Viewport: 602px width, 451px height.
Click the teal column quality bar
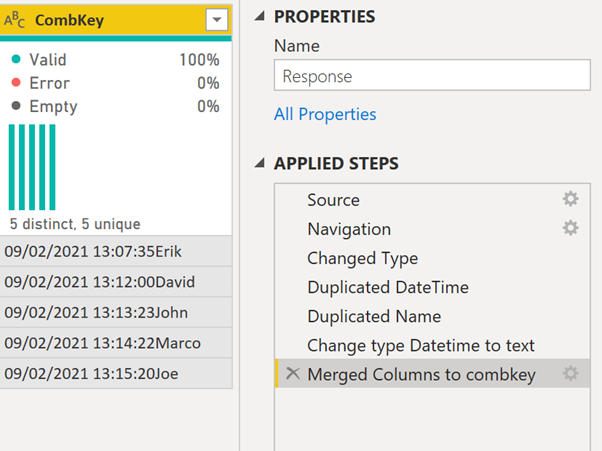tap(115, 39)
